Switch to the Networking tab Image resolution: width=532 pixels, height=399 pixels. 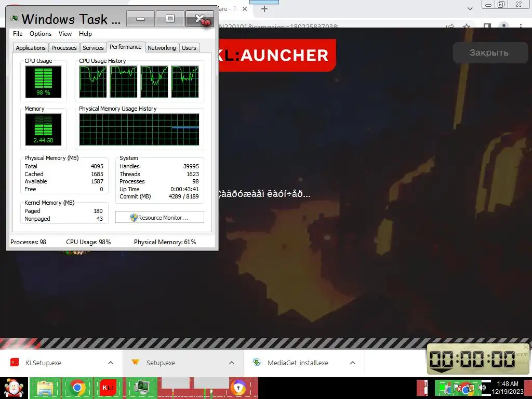point(162,48)
